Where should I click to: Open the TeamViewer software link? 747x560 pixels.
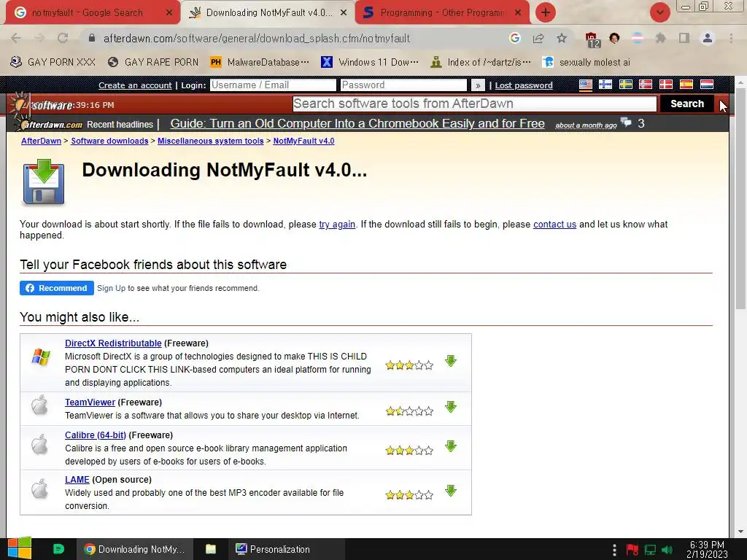coord(90,402)
